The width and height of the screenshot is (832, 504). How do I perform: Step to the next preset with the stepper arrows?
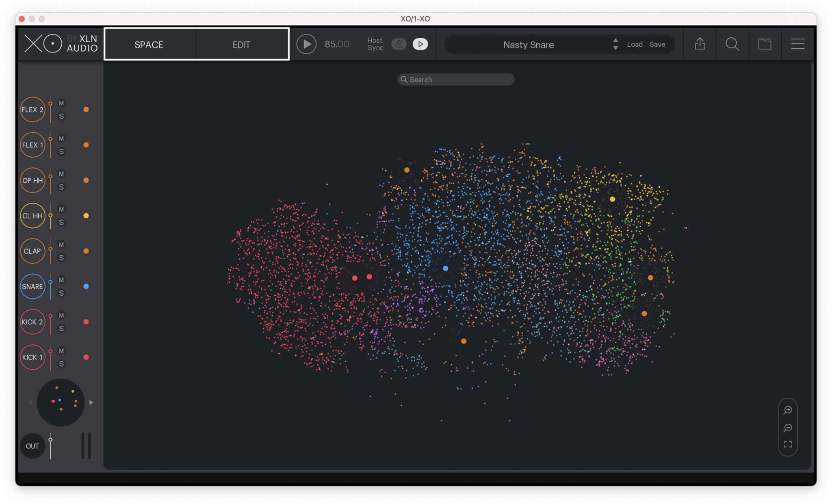point(616,41)
